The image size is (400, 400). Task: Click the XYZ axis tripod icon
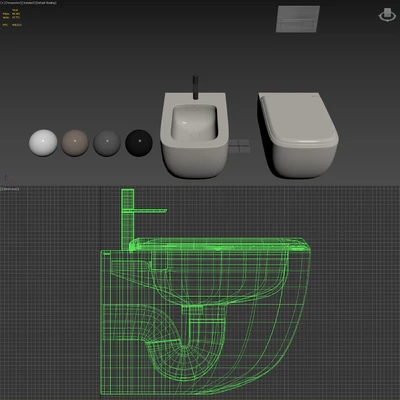tap(8, 178)
